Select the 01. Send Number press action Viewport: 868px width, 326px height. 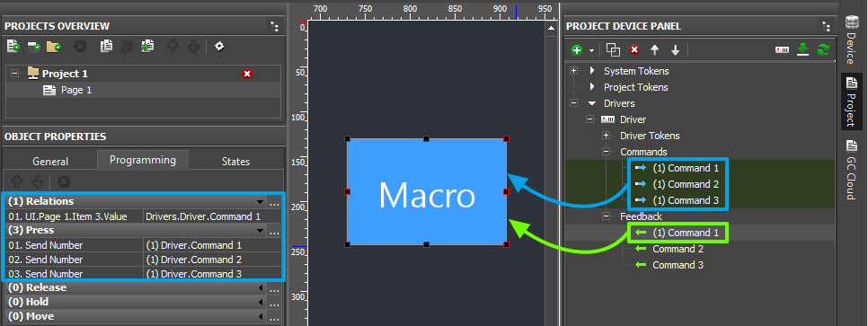coord(74,244)
